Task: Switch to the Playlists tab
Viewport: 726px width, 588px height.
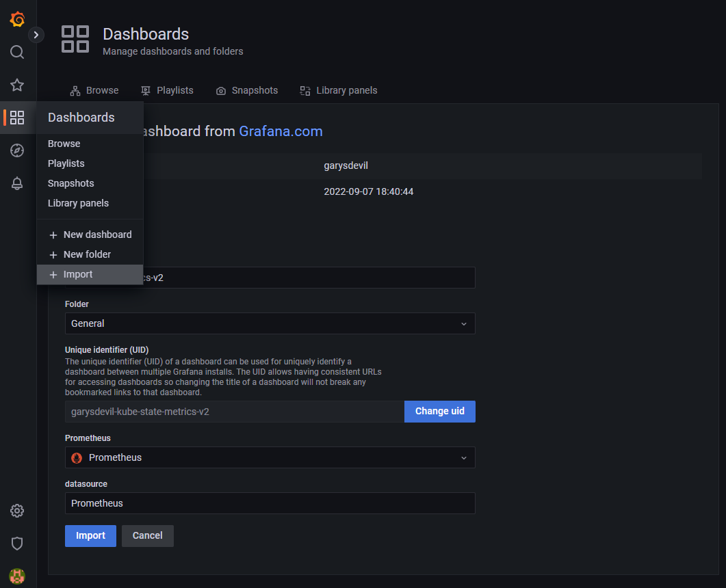Action: pos(167,91)
